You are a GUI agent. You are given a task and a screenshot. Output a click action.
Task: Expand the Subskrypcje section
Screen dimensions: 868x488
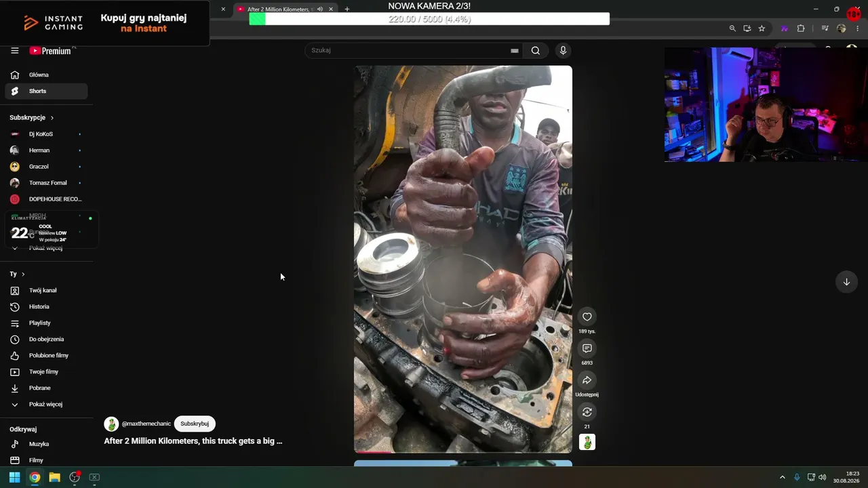32,117
